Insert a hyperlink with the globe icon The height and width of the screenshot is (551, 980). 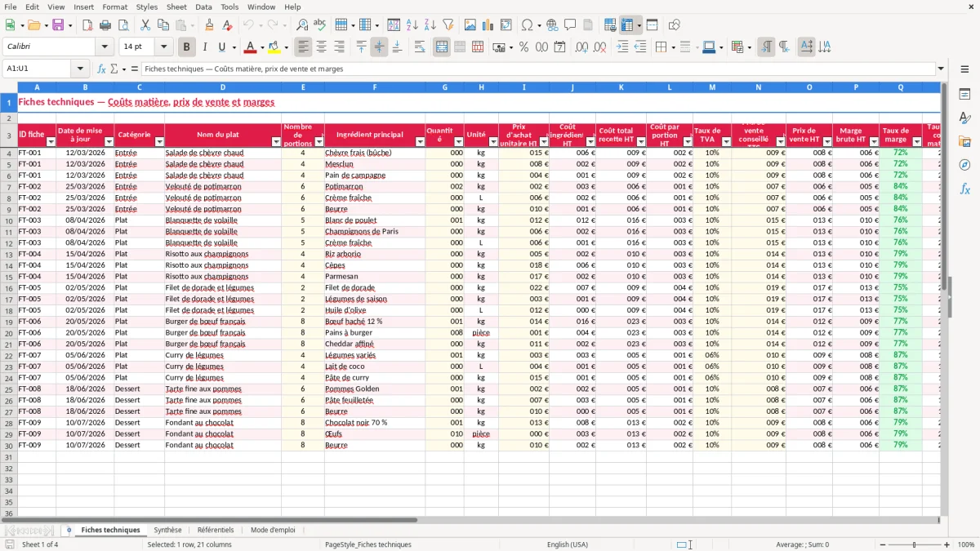click(552, 25)
